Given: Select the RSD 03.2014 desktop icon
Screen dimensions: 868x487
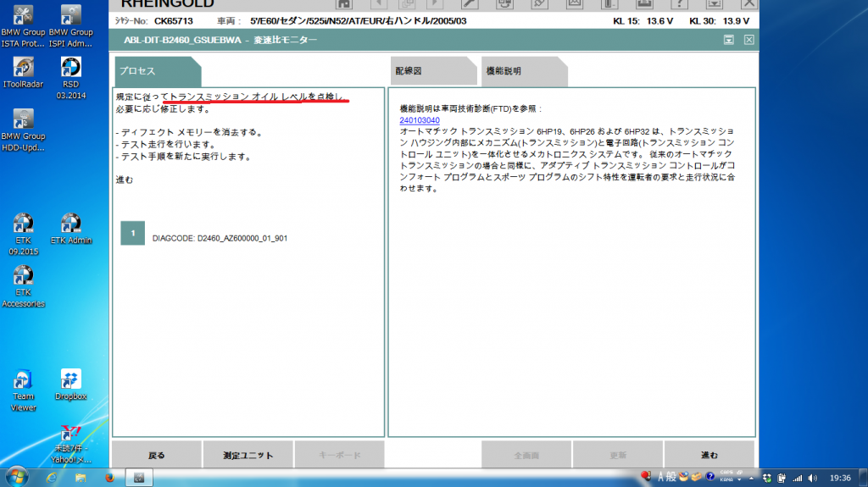Looking at the screenshot, I should click(x=70, y=78).
